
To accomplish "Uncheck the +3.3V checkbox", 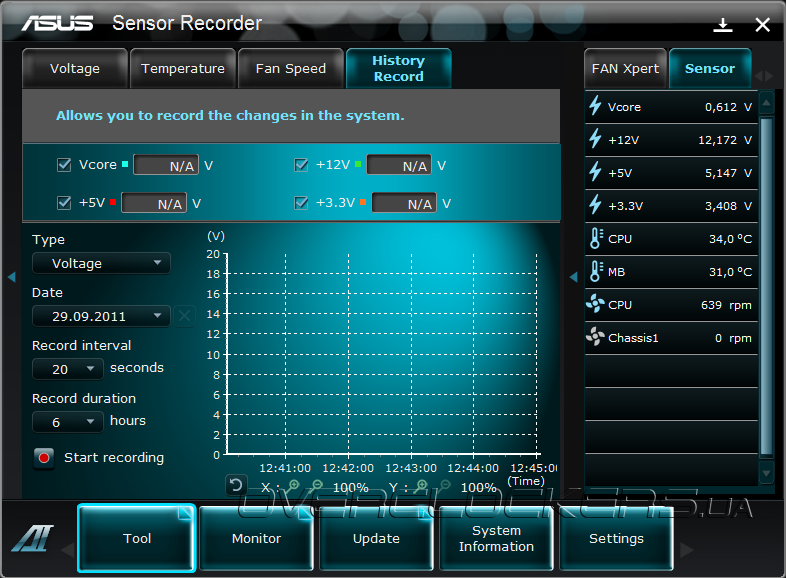I will point(301,203).
